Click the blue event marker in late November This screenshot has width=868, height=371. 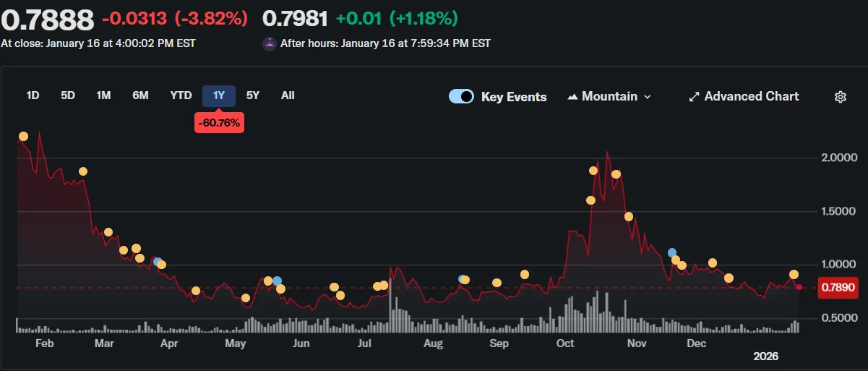point(672,252)
